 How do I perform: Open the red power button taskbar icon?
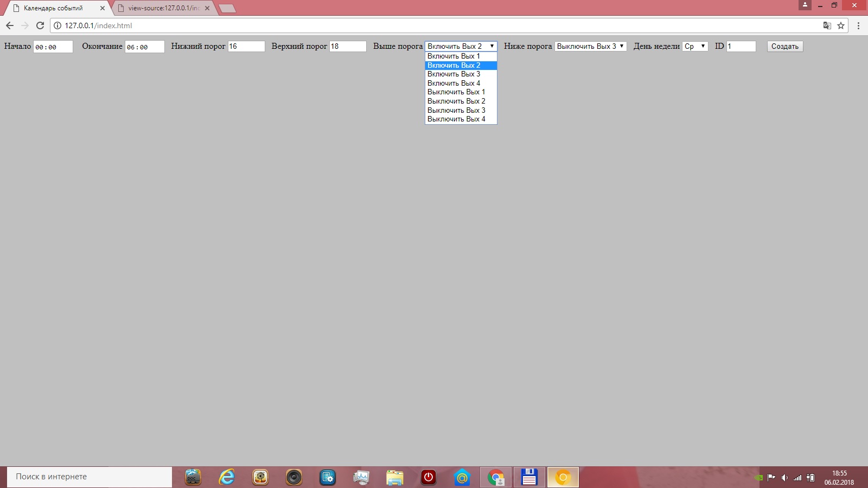429,477
